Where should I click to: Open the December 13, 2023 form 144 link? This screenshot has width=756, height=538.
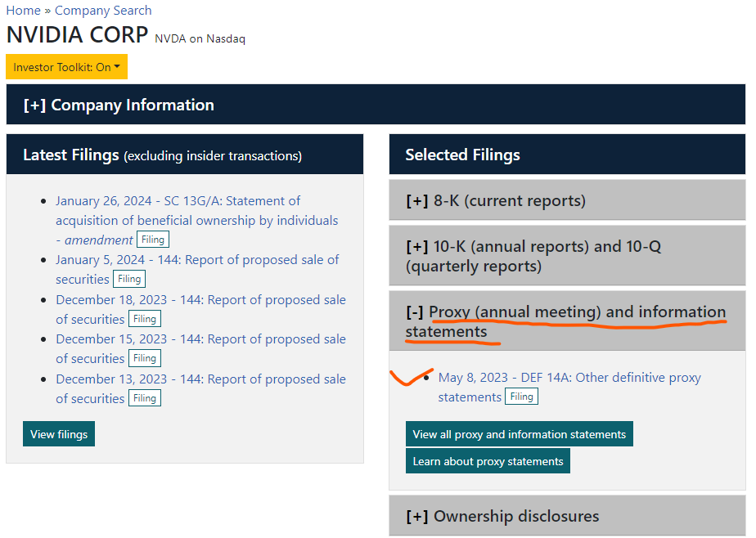[200, 388]
